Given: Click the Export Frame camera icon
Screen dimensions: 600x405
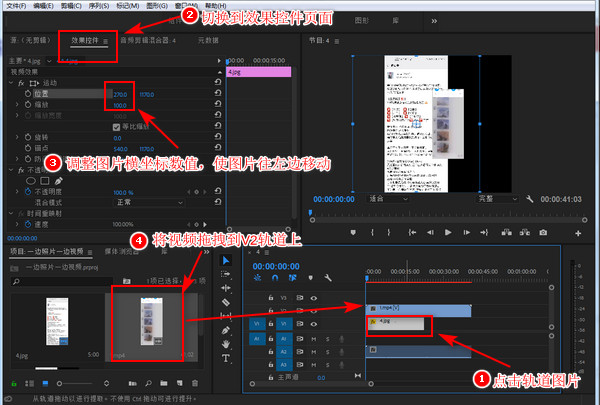Looking at the screenshot, I should [543, 232].
